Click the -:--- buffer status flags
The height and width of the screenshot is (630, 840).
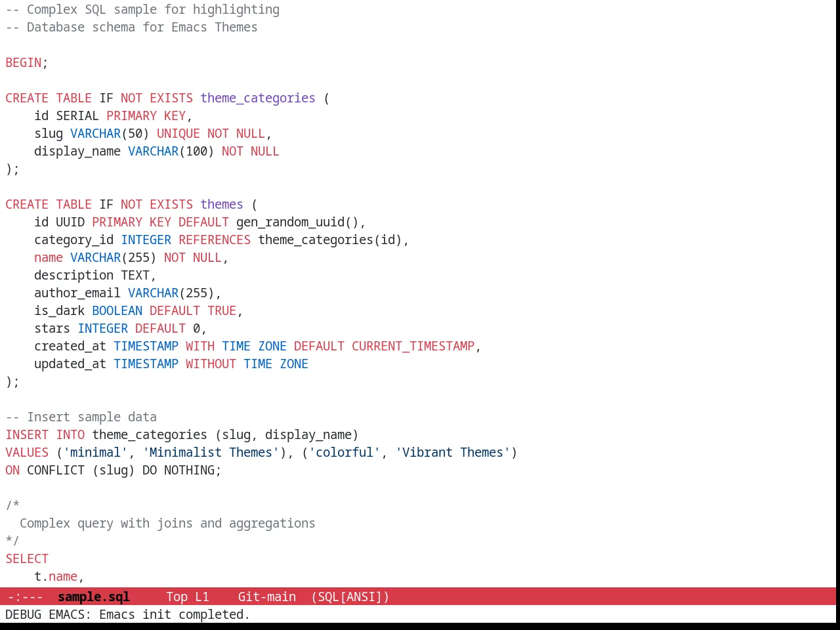point(26,597)
